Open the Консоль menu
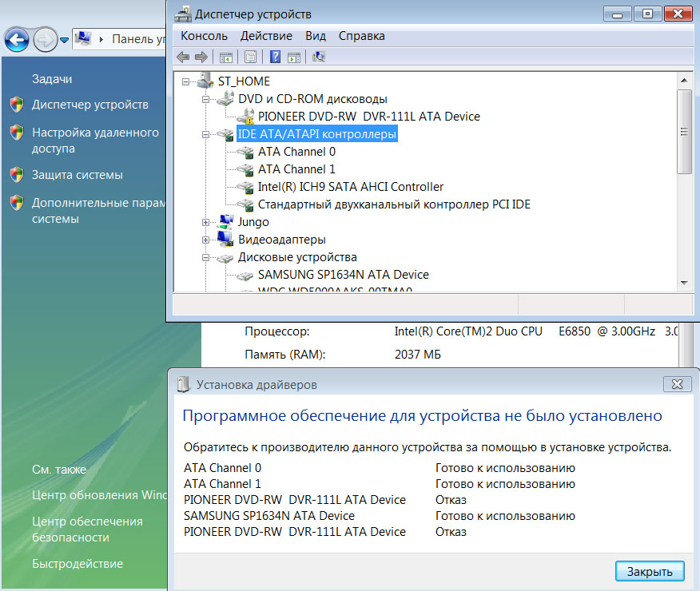Image resolution: width=700 pixels, height=591 pixels. 204,36
